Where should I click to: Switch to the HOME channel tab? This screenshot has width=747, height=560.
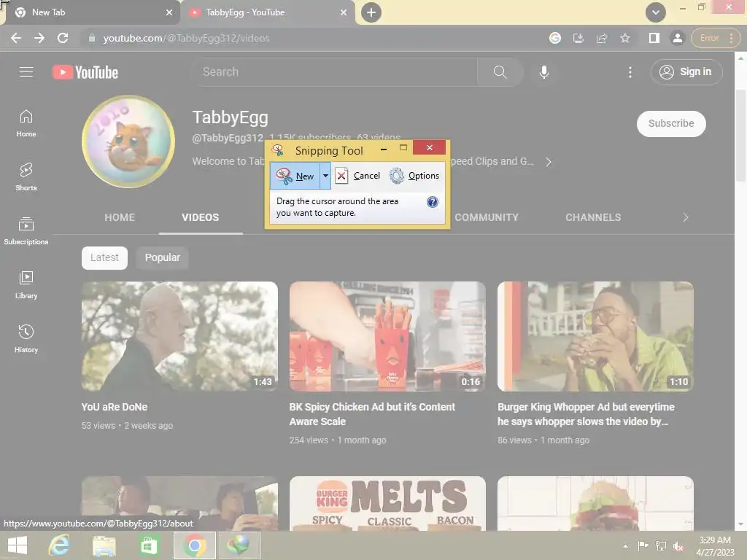click(x=120, y=217)
